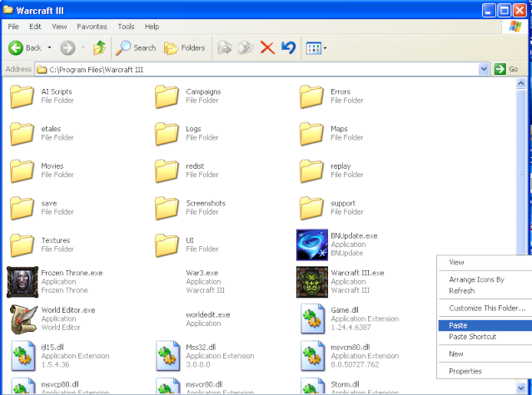
Task: Select the Frozen Throne.exe icon
Action: coord(22,282)
